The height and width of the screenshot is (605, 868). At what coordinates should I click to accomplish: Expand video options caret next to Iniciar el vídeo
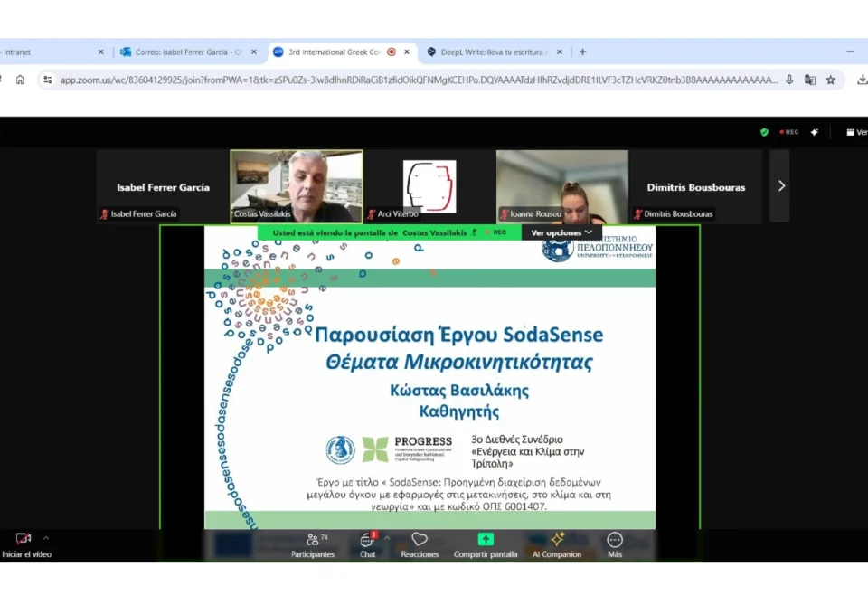[46, 537]
